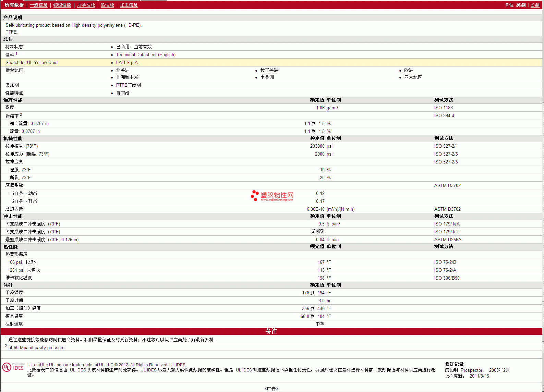Image resolution: width=544 pixels, height=392 pixels.
Task: Go to the 力学性能 tab
Action: (86, 5)
